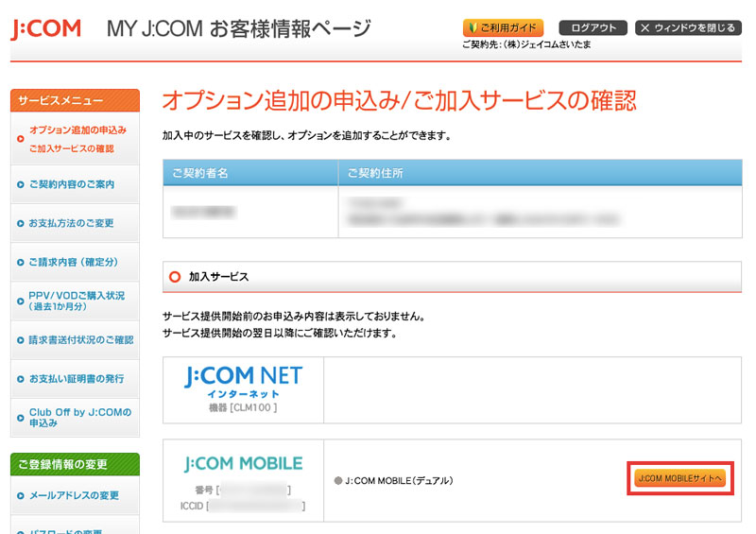Click the gray dot beside J:COM MOBILE（デュアル）
This screenshot has width=756, height=534.
point(338,480)
